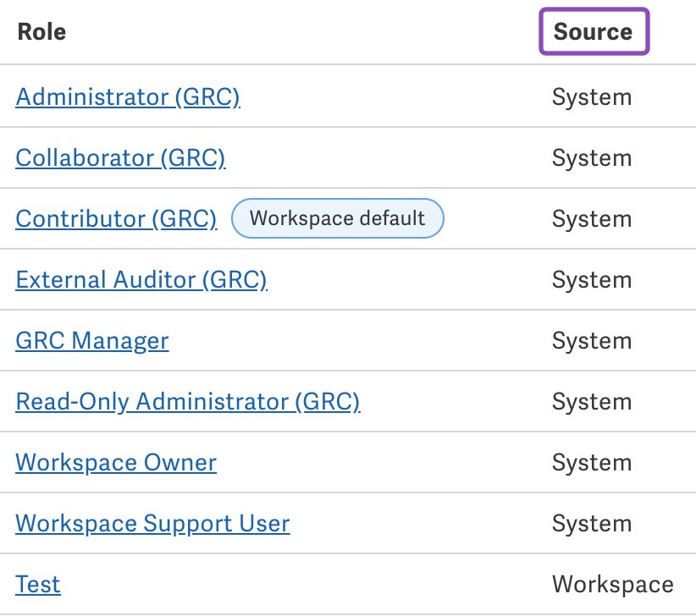Open the Workspace Owner role
Image resolution: width=696 pixels, height=616 pixels.
pyautogui.click(x=116, y=463)
